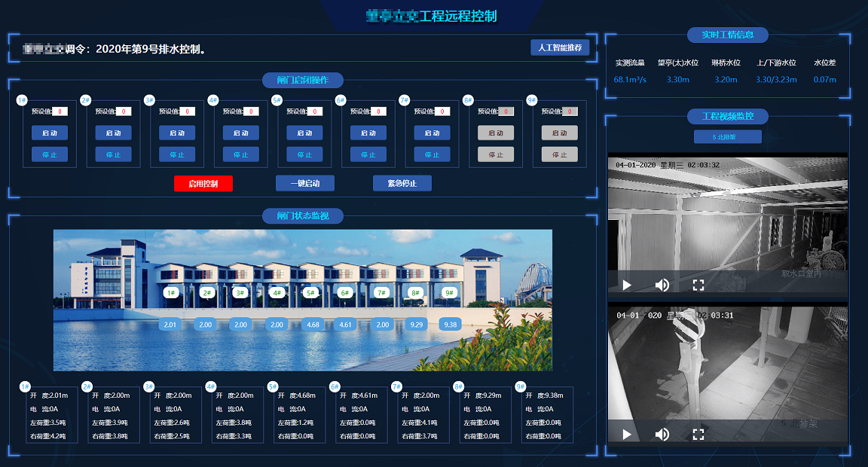868x467 pixels.
Task: Click the greyed 启动 button of gate 8#
Action: [496, 133]
